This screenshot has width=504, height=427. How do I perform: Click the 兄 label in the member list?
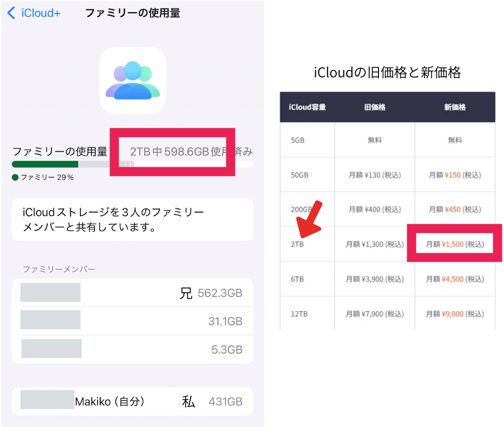186,292
